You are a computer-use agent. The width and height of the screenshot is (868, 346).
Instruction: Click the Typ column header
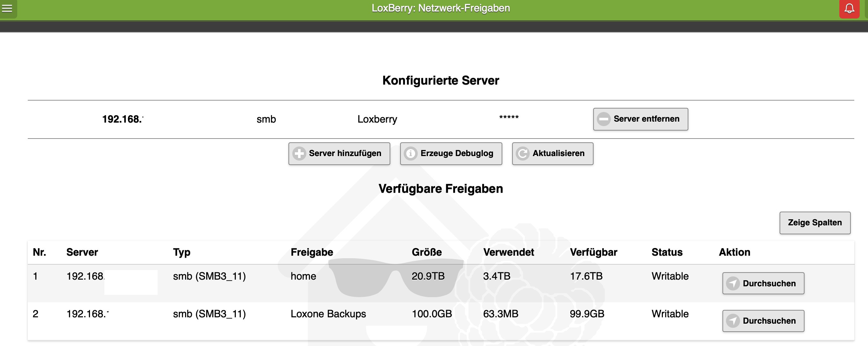pyautogui.click(x=181, y=252)
